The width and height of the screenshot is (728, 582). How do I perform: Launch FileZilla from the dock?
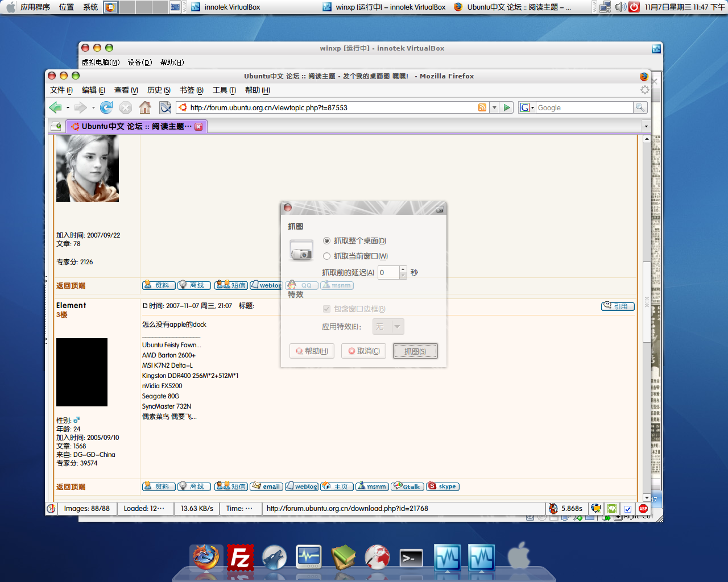(x=241, y=558)
